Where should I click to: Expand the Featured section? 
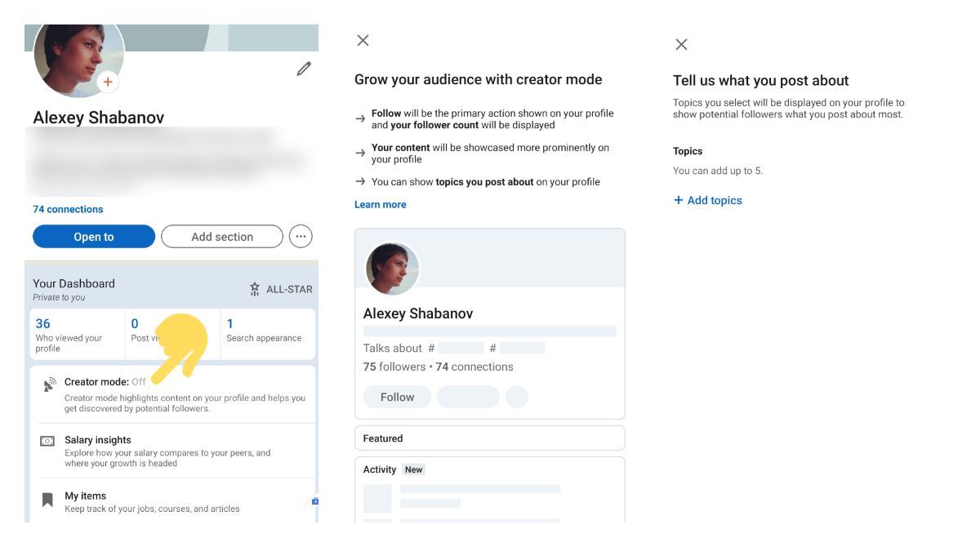489,438
